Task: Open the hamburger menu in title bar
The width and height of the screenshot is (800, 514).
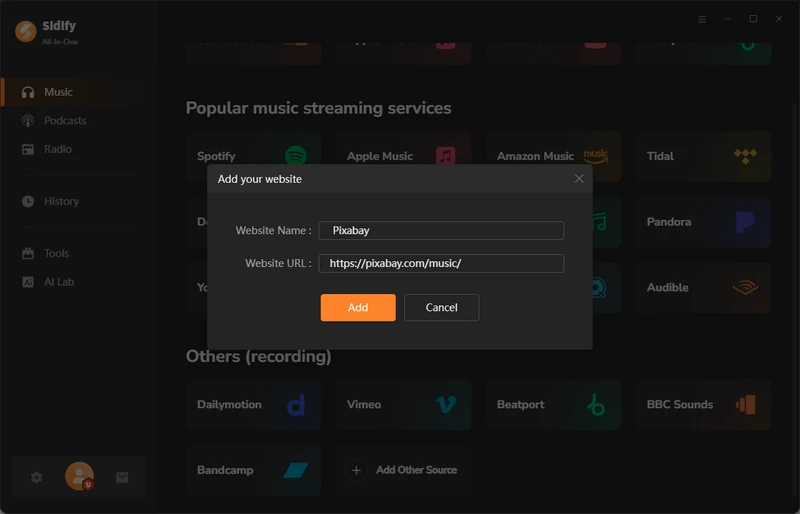Action: [x=702, y=19]
